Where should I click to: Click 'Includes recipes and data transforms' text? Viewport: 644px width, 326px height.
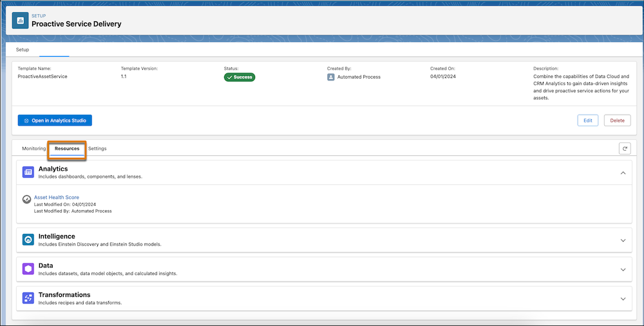(80, 303)
